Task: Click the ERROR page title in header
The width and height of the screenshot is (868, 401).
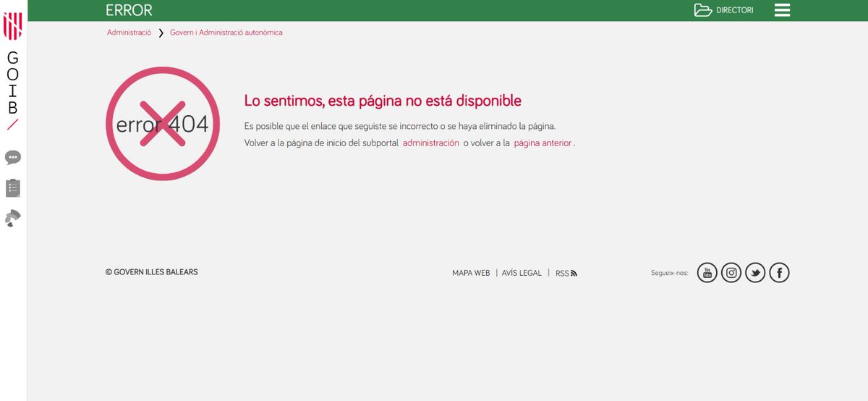Action: coord(129,10)
